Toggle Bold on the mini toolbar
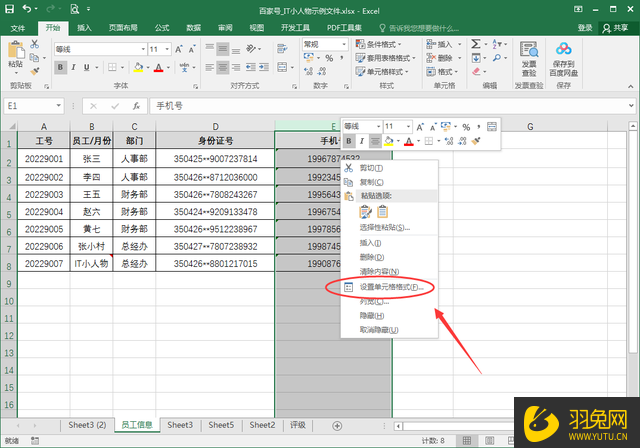This screenshot has height=448, width=640. click(349, 142)
